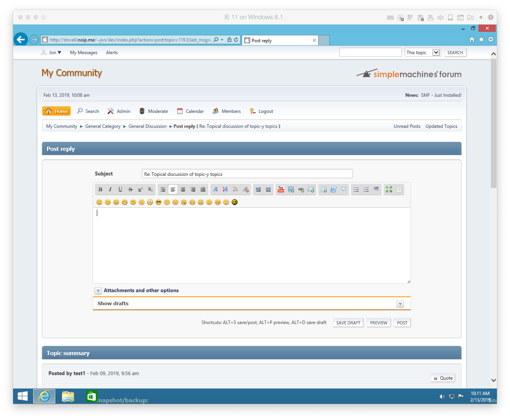510x420 pixels.
Task: Click inside the message text area
Action: pyautogui.click(x=252, y=245)
